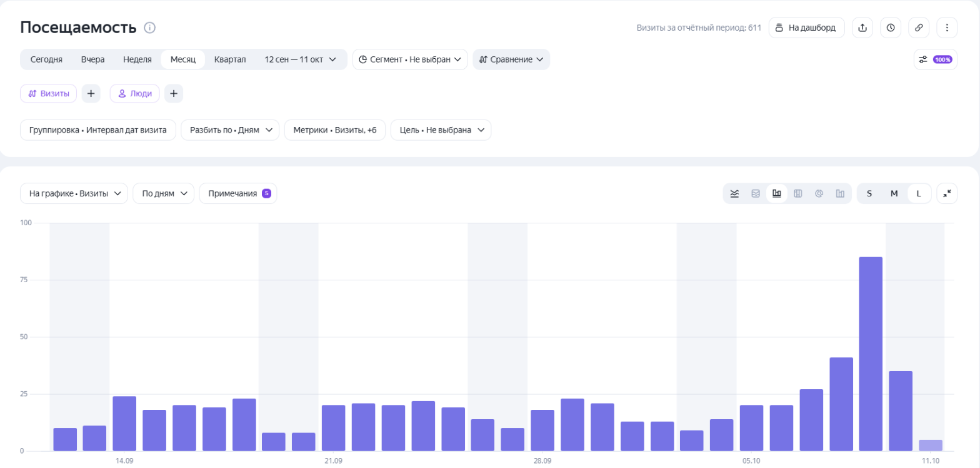The image size is (980, 468).
Task: Open the three-dot more options menu
Action: click(947, 28)
